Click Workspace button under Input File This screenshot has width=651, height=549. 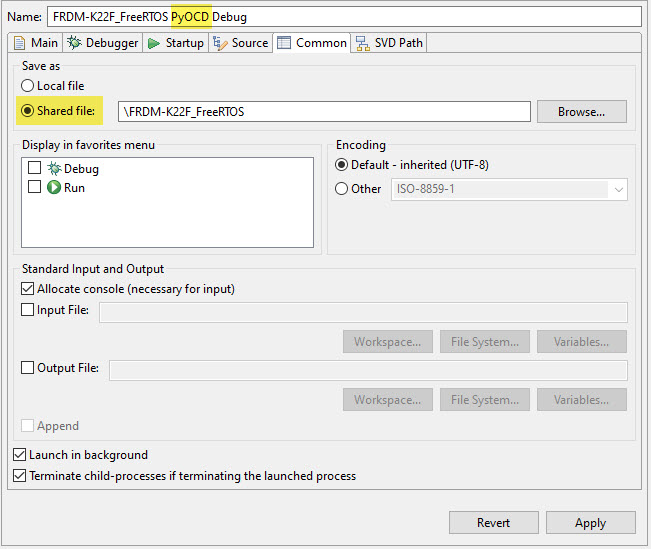(x=388, y=342)
